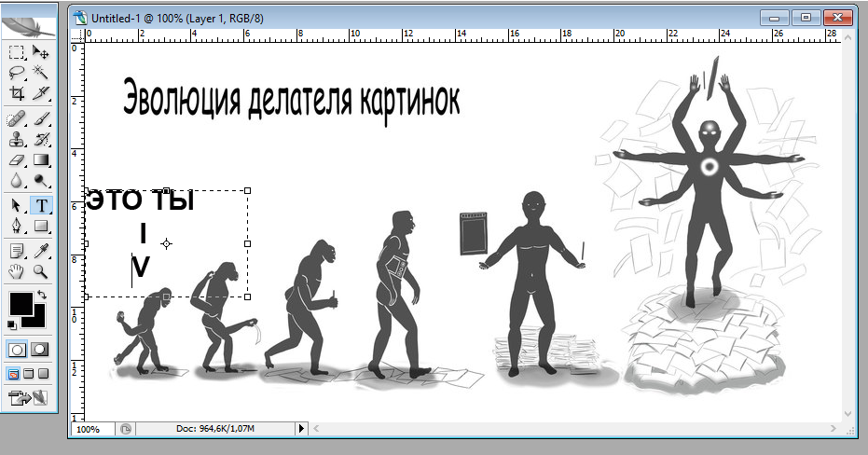This screenshot has height=455, width=868.
Task: Click the zoom percentage field in status bar
Action: pyautogui.click(x=93, y=429)
